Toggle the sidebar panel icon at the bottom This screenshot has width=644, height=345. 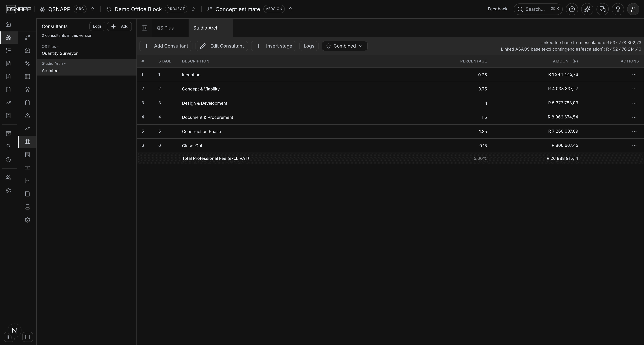(27, 337)
